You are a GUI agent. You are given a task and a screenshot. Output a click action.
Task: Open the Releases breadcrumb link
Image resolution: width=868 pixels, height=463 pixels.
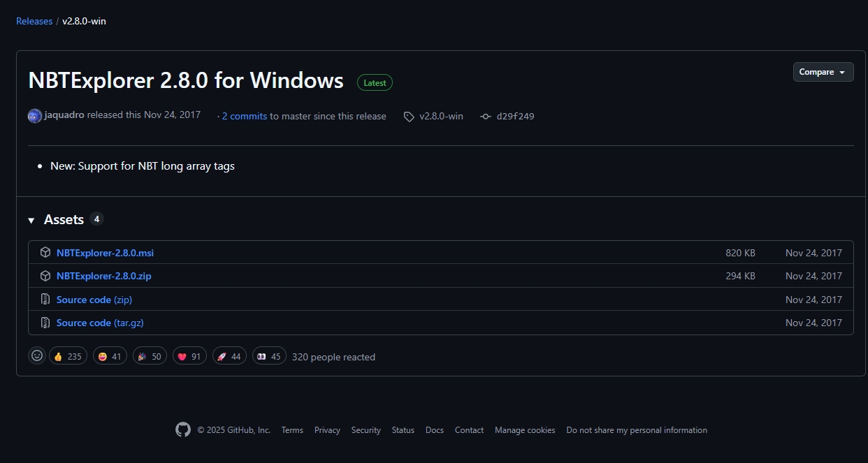(x=34, y=21)
